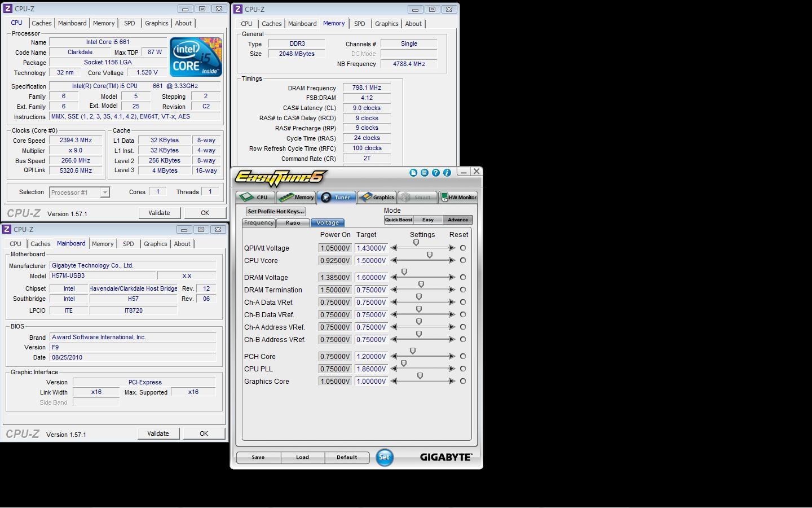
Task: Click Validate in CPU-Z CPU window
Action: (x=159, y=213)
